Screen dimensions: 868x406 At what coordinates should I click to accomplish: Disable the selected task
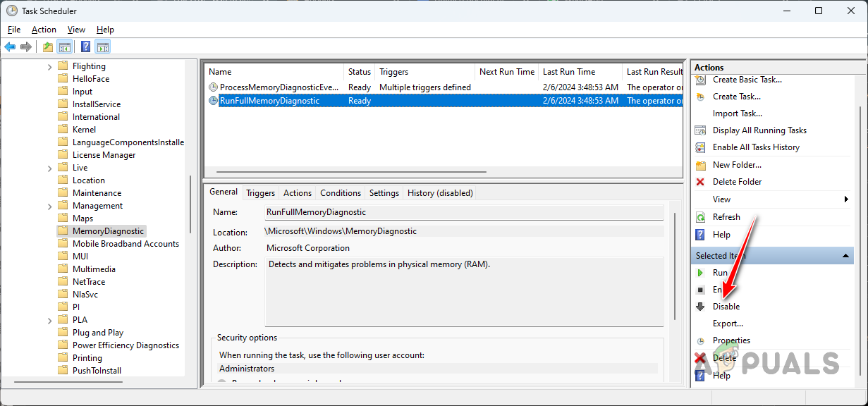pyautogui.click(x=727, y=306)
